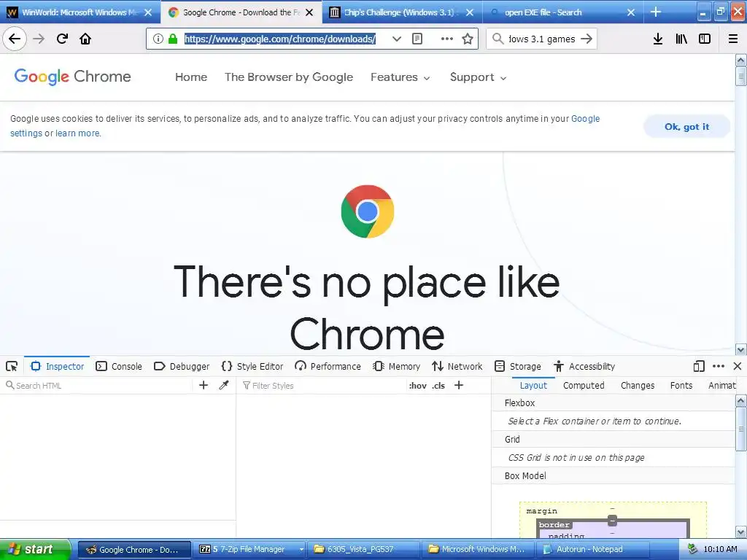Open 6305_Vista_PG537 folder from taskbar

point(363,550)
